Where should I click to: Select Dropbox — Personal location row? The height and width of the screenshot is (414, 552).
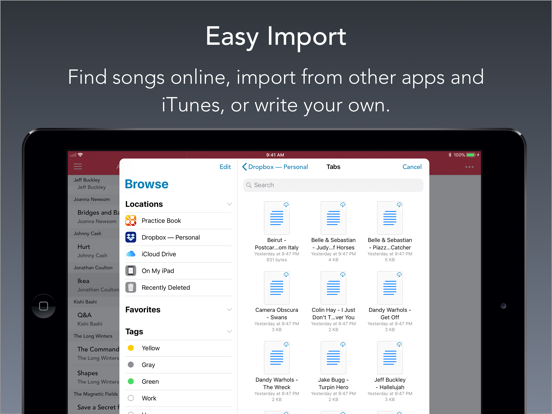click(x=178, y=237)
